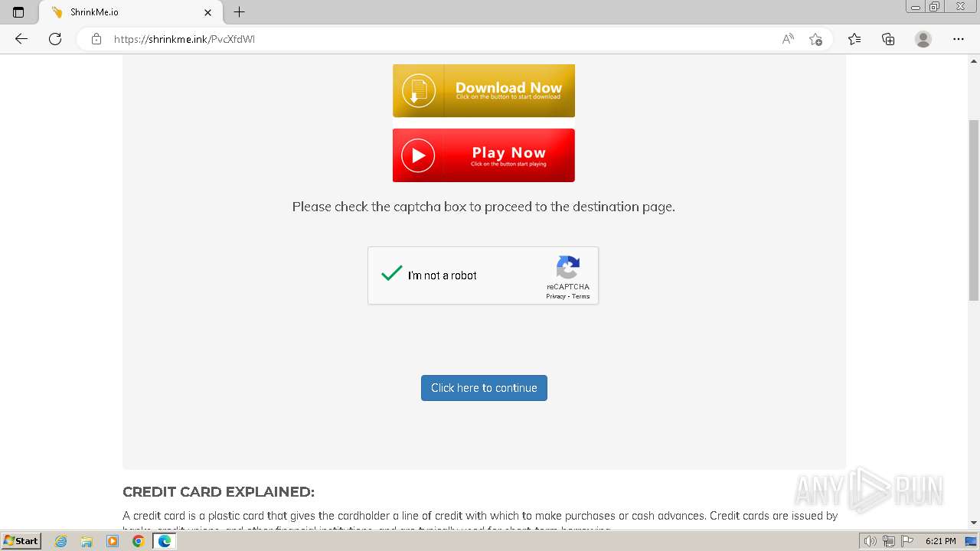Image resolution: width=980 pixels, height=551 pixels.
Task: Launch Internet Explorer from taskbar
Action: tap(61, 541)
